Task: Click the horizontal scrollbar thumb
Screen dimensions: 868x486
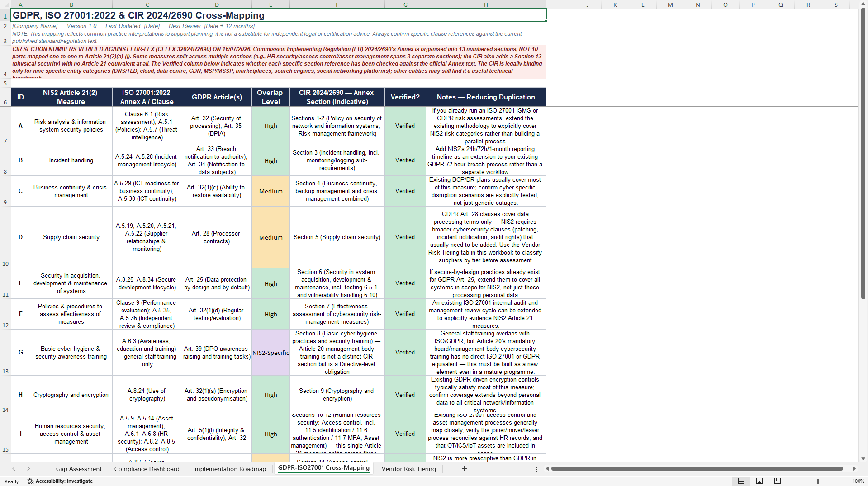Action: (x=697, y=469)
